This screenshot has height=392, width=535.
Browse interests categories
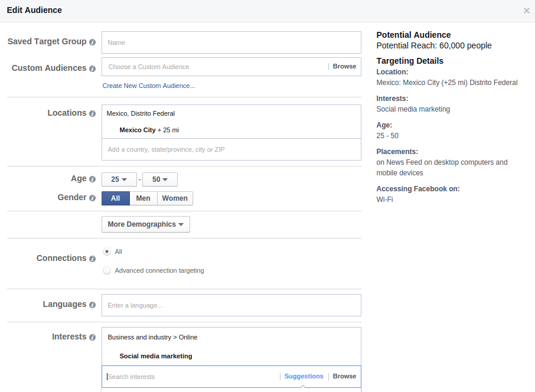point(344,376)
